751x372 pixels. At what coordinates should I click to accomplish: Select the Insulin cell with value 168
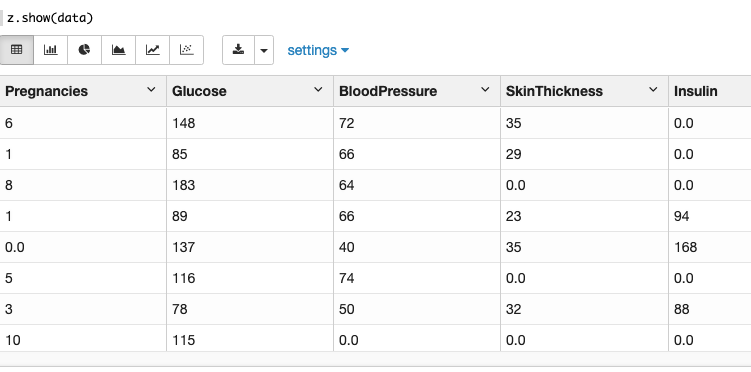pyautogui.click(x=710, y=247)
